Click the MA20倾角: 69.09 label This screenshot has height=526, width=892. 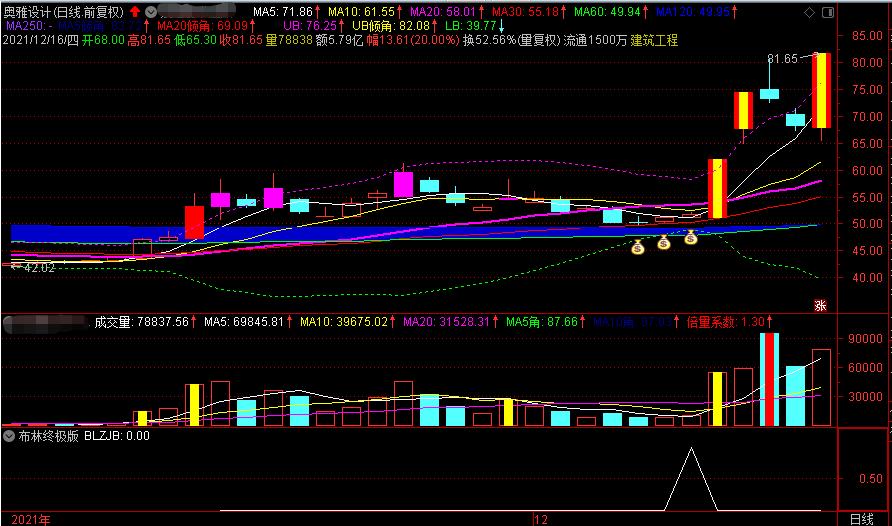203,26
